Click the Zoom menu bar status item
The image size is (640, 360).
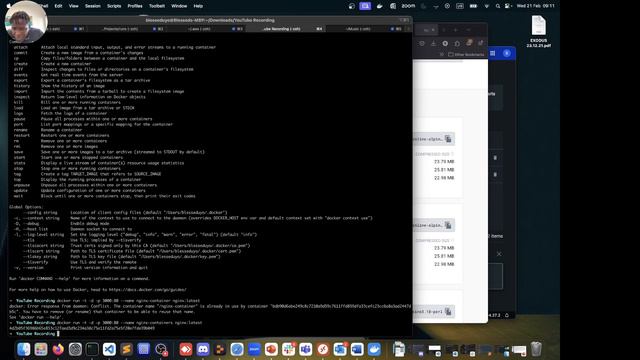[x=408, y=6]
